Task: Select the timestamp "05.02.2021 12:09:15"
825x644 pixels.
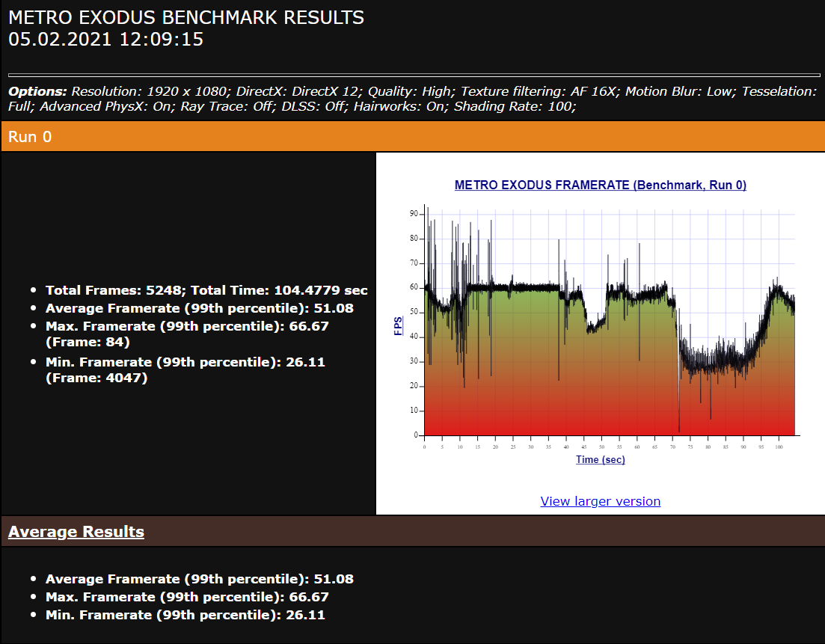Action: pyautogui.click(x=105, y=40)
